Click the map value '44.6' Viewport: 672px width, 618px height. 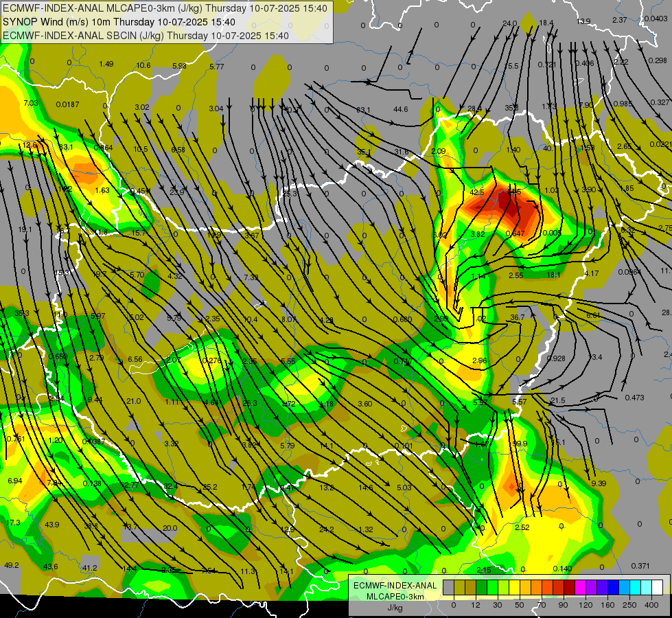coord(401,109)
